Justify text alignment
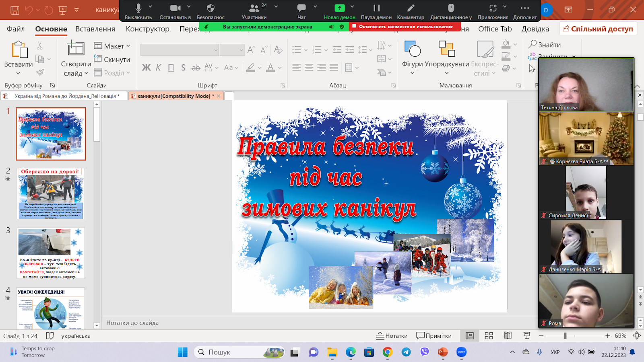Viewport: 644px width, 362px height. click(334, 68)
